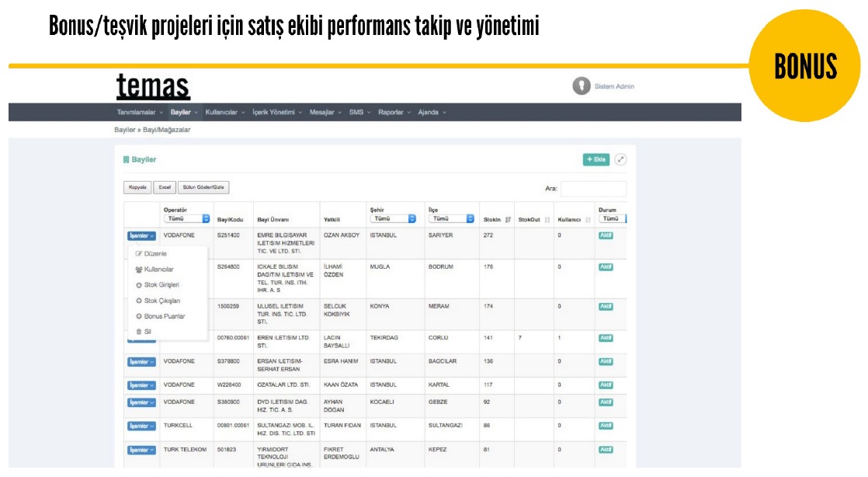Sort the table by the Kullanıcı column icon

click(588, 220)
